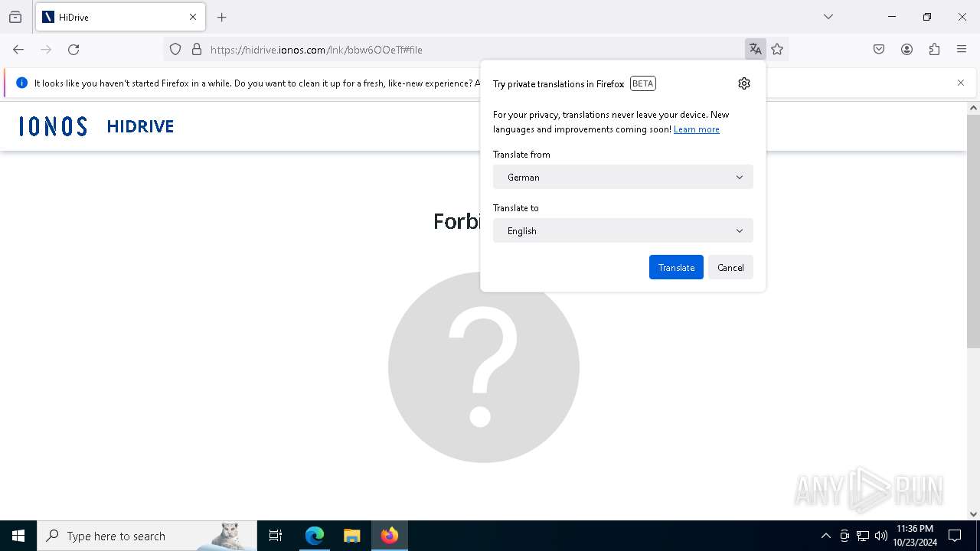Image resolution: width=980 pixels, height=551 pixels.
Task: View site security padlock info
Action: (197, 50)
